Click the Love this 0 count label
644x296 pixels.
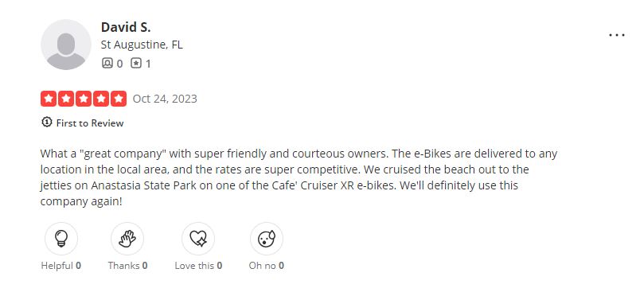(198, 266)
